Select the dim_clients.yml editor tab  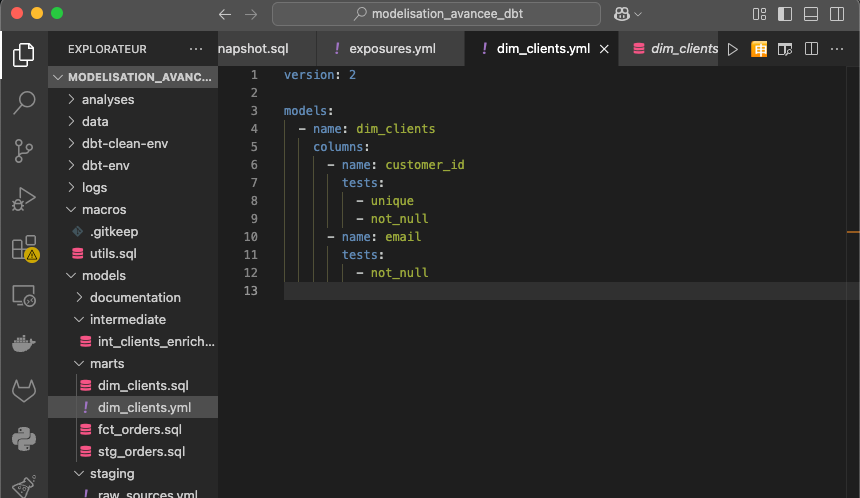click(542, 49)
